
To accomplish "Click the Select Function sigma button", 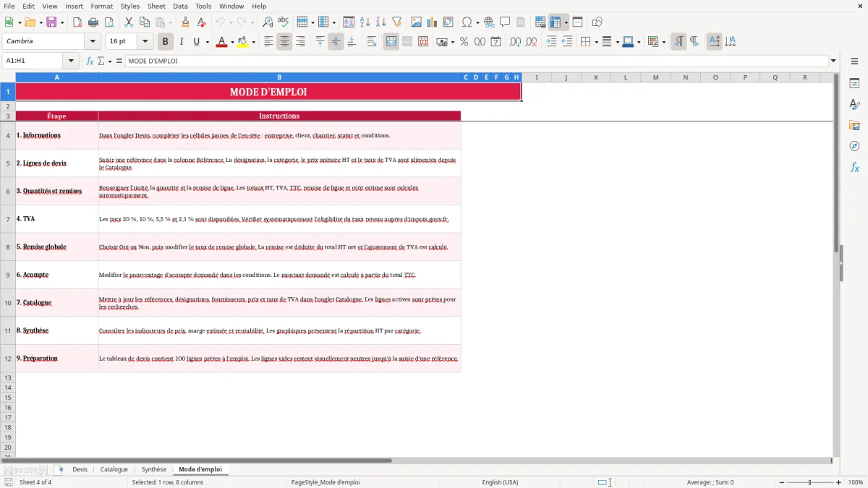I will [101, 61].
